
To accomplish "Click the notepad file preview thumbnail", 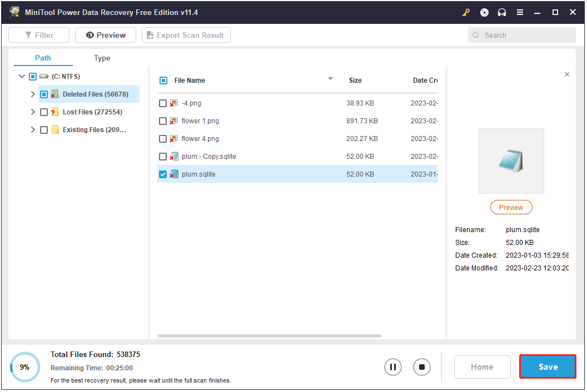I will (511, 161).
